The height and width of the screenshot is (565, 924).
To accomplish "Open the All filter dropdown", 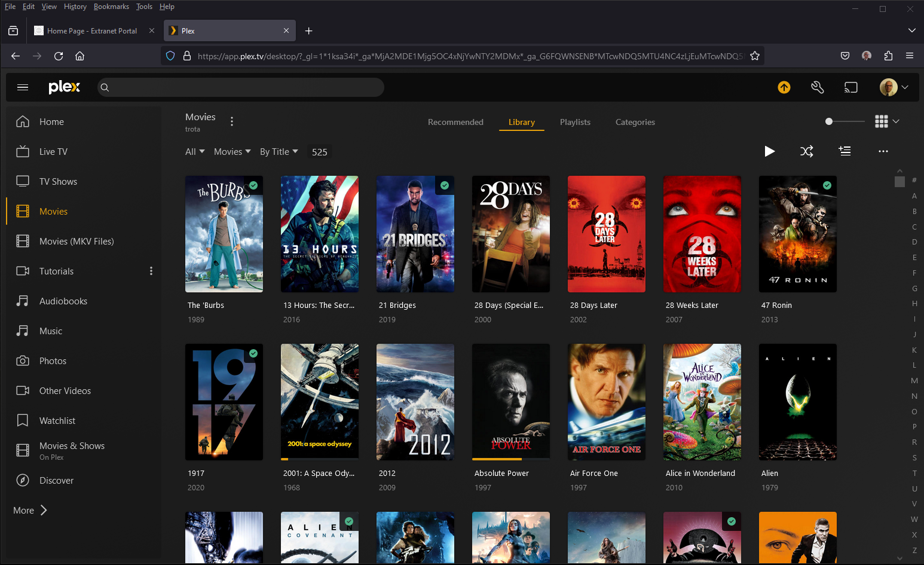I will 195,152.
